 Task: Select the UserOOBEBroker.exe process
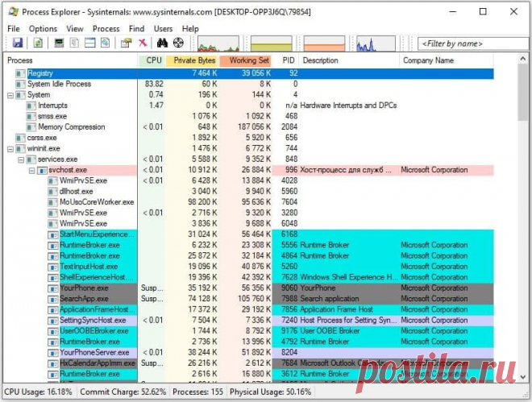click(x=248, y=331)
